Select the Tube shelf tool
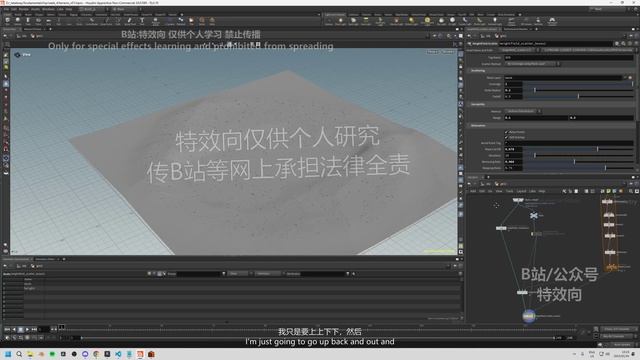640x360 pixels. (28, 21)
